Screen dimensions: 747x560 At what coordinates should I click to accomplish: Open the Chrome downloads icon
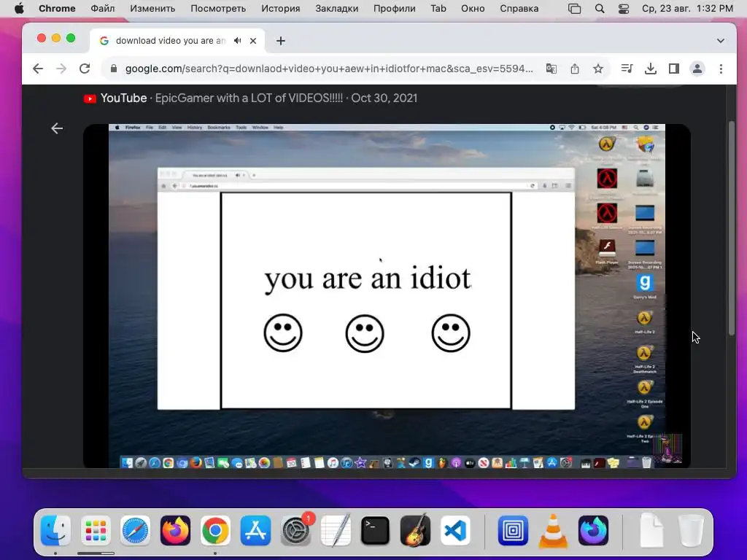click(650, 69)
